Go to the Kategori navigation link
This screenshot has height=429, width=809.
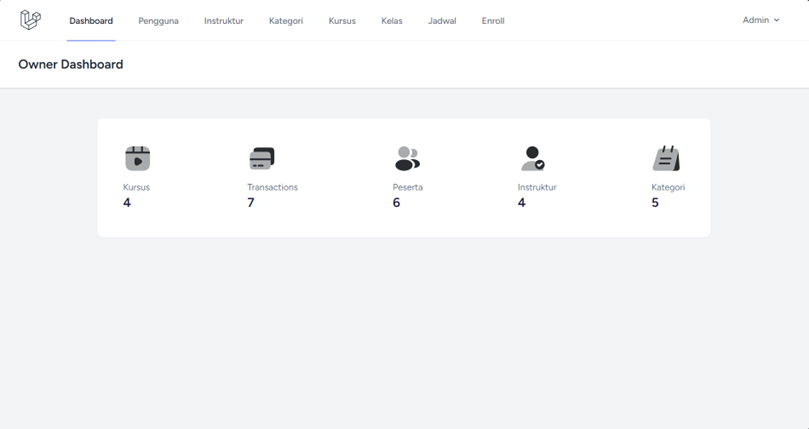coord(286,21)
